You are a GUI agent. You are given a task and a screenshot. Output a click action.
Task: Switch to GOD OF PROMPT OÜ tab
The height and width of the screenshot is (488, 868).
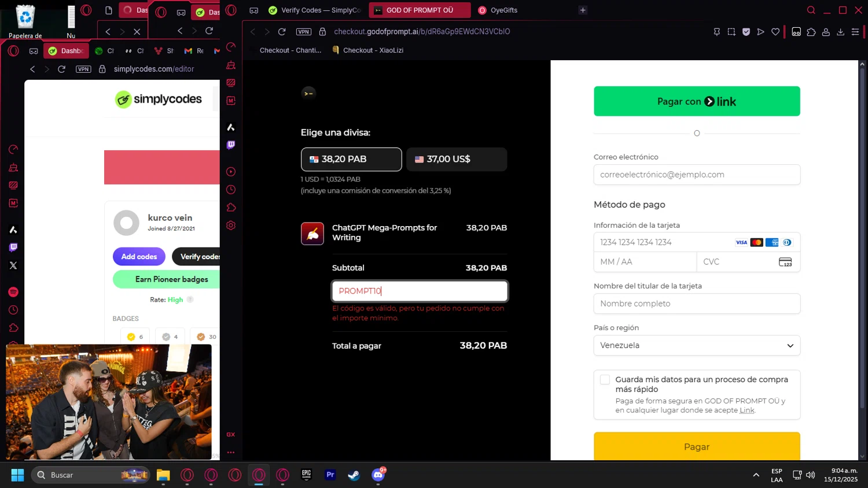point(420,10)
